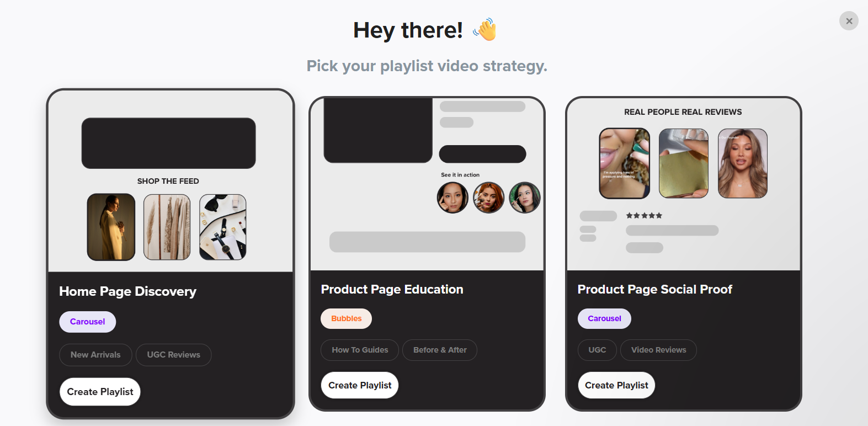This screenshot has width=868, height=426.
Task: Open the lip gloss review video thumbnail
Action: point(625,163)
